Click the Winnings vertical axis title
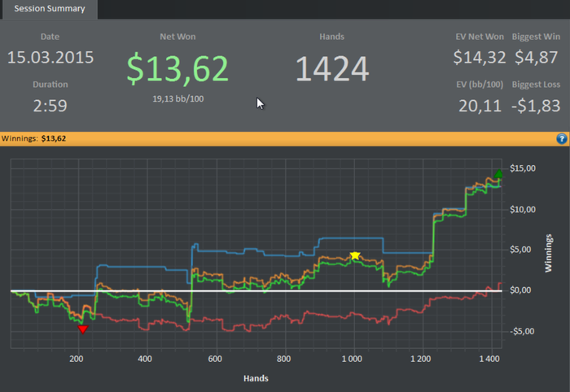570x392 pixels. point(548,253)
